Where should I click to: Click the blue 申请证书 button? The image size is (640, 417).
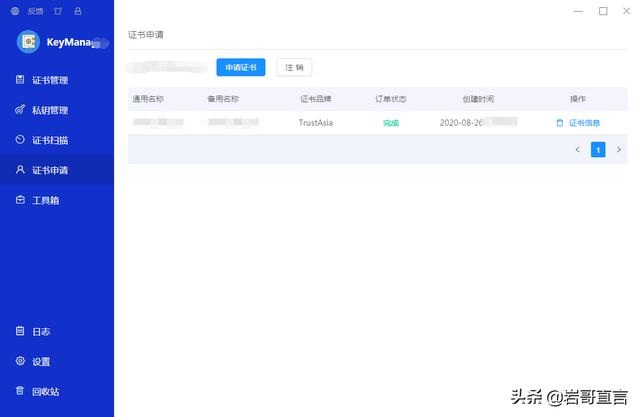(241, 67)
